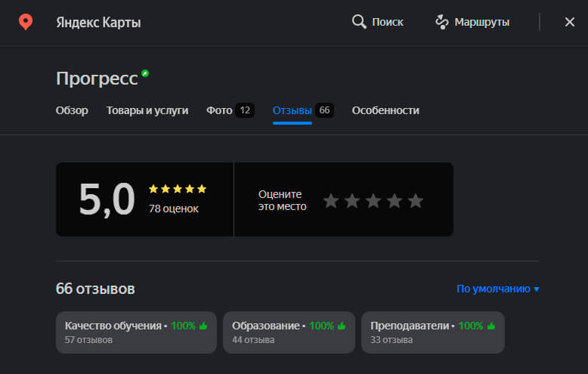Screen dimensions: 588x374
Task: Rate this place two stars
Action: [x=352, y=201]
